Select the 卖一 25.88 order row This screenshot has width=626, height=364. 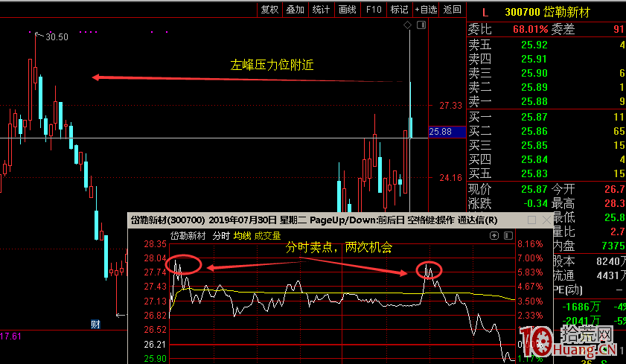click(546, 101)
